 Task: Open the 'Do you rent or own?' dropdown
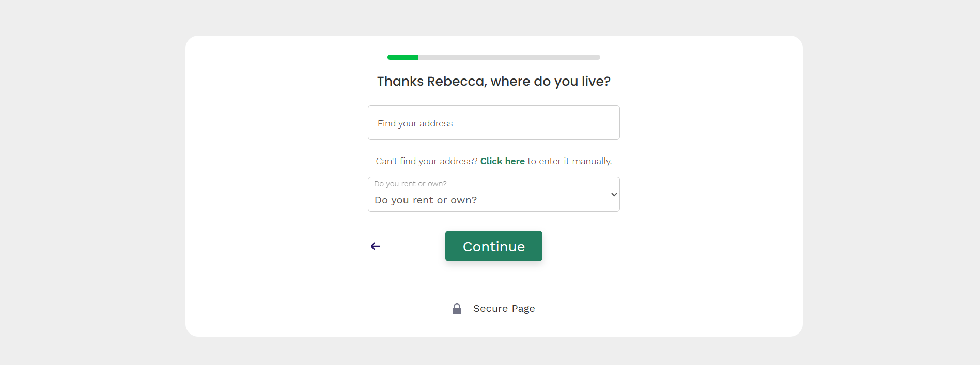click(493, 195)
